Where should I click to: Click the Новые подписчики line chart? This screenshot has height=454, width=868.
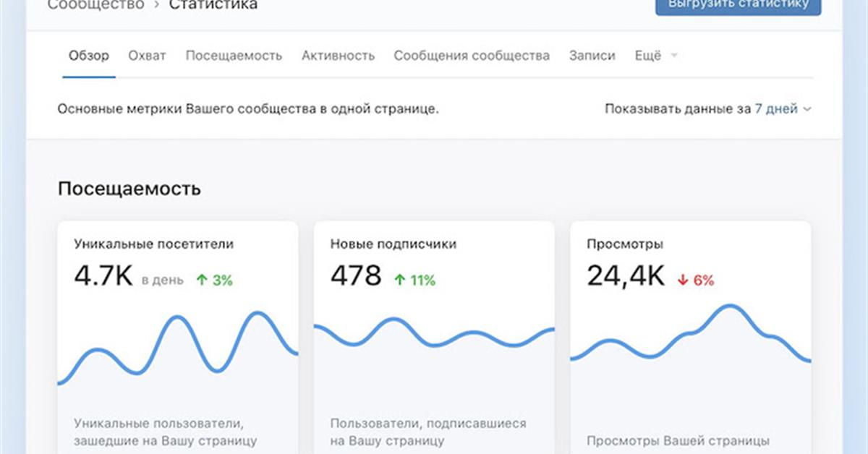[434, 336]
